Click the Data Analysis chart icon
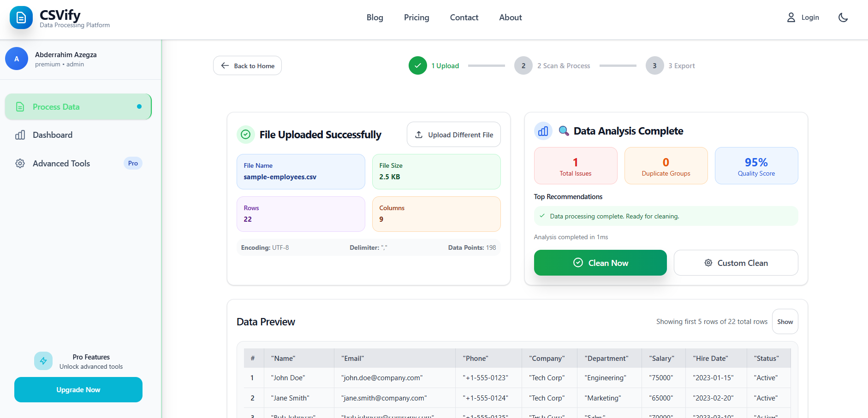The image size is (868, 418). point(543,131)
